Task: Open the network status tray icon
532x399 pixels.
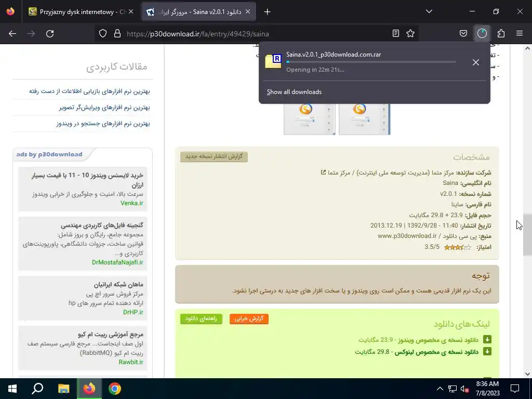Action: 453,389
